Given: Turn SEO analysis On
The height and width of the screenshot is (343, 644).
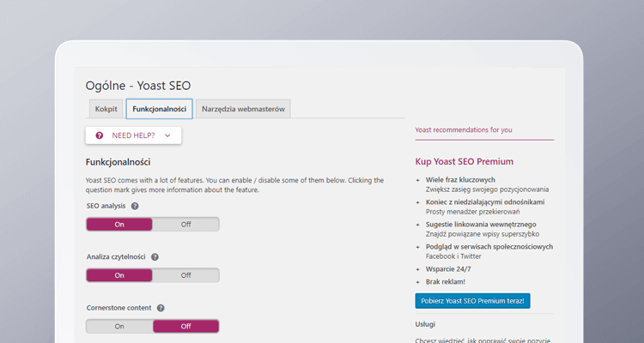Looking at the screenshot, I should [x=119, y=225].
